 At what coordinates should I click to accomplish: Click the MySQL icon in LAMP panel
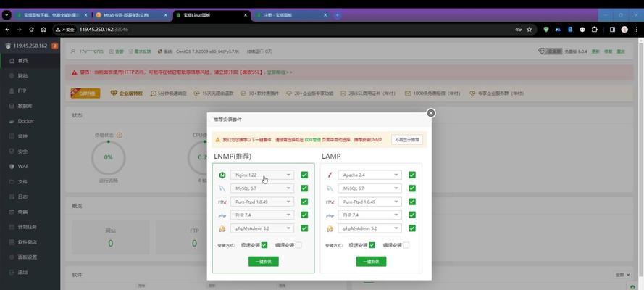(x=330, y=188)
